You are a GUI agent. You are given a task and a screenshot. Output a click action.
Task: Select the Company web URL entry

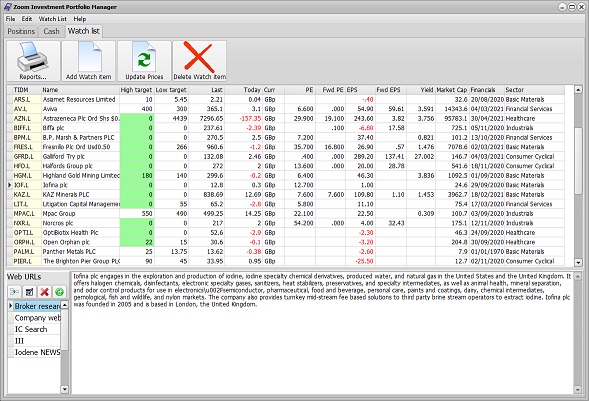37,318
